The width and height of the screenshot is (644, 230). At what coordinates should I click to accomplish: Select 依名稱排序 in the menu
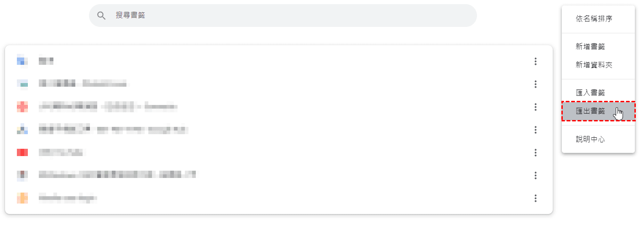(x=594, y=19)
